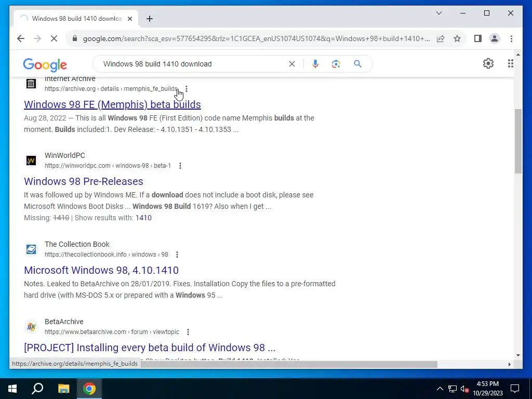Click the thecollectionbook.info breadcrumb URL

coord(106,255)
